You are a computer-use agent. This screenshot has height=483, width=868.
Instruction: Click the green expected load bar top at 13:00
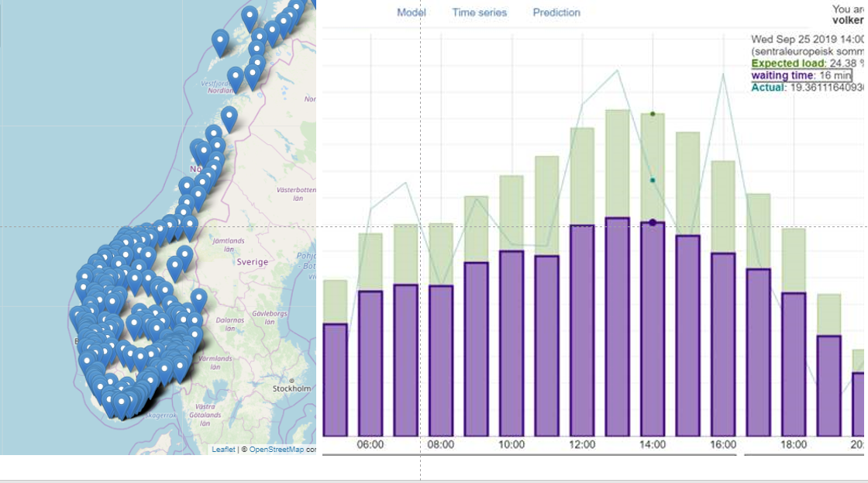(x=617, y=164)
